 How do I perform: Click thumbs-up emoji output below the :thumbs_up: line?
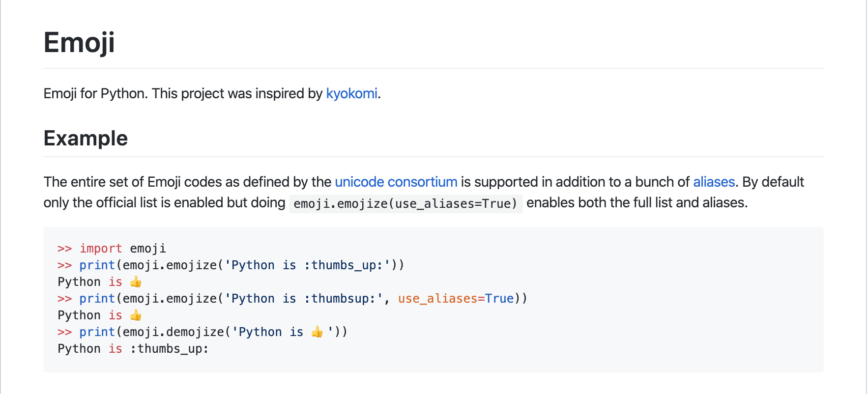pyautogui.click(x=136, y=282)
